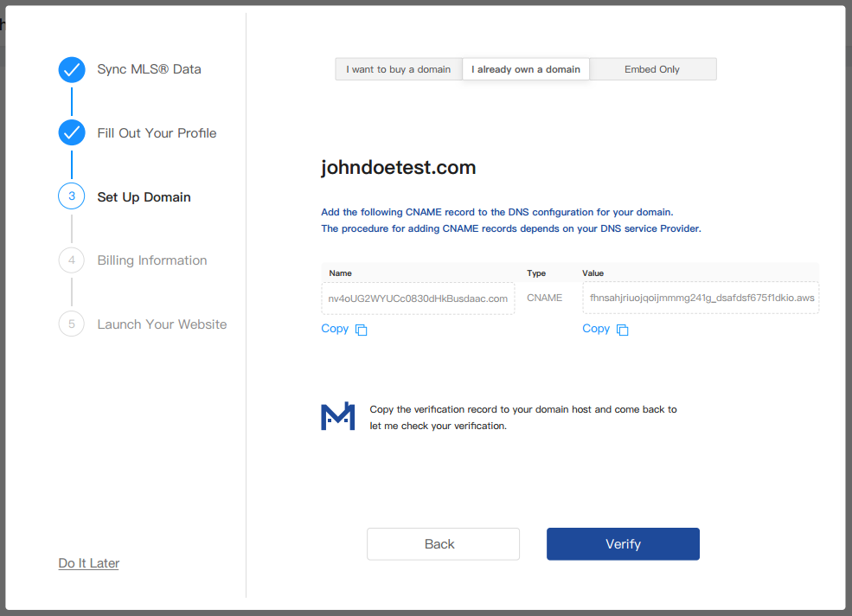Viewport: 852px width, 616px height.
Task: Go back using the Back button
Action: (x=443, y=544)
